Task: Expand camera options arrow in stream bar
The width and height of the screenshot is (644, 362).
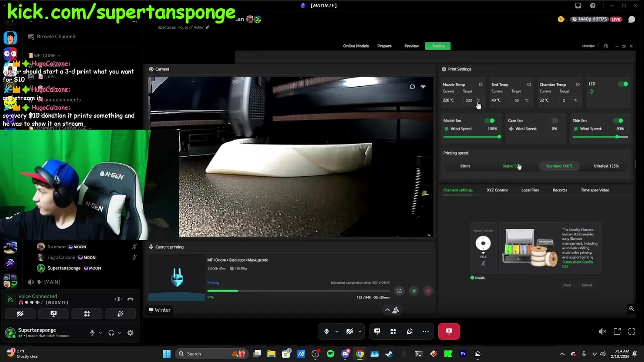Action: coord(359,331)
